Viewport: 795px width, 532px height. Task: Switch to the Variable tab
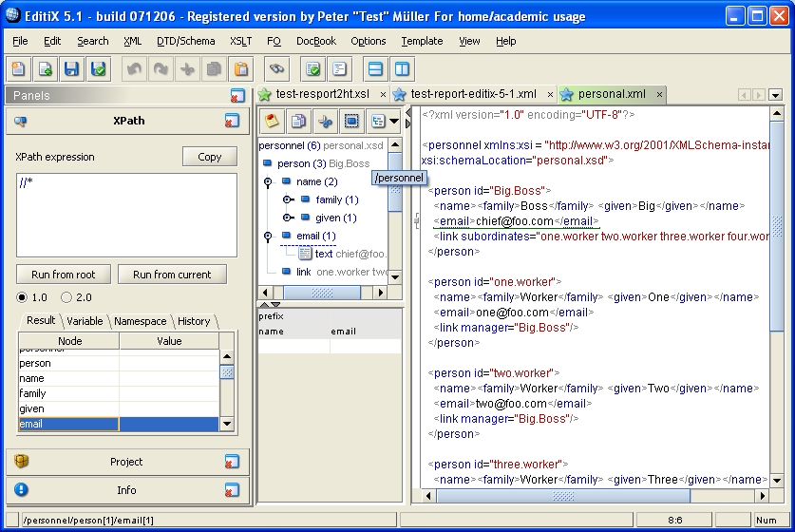coord(85,321)
